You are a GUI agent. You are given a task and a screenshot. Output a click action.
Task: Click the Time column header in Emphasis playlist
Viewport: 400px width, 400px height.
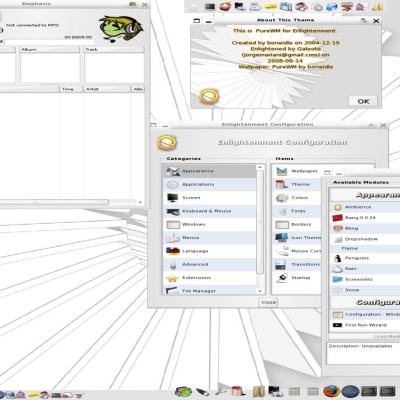click(x=71, y=89)
